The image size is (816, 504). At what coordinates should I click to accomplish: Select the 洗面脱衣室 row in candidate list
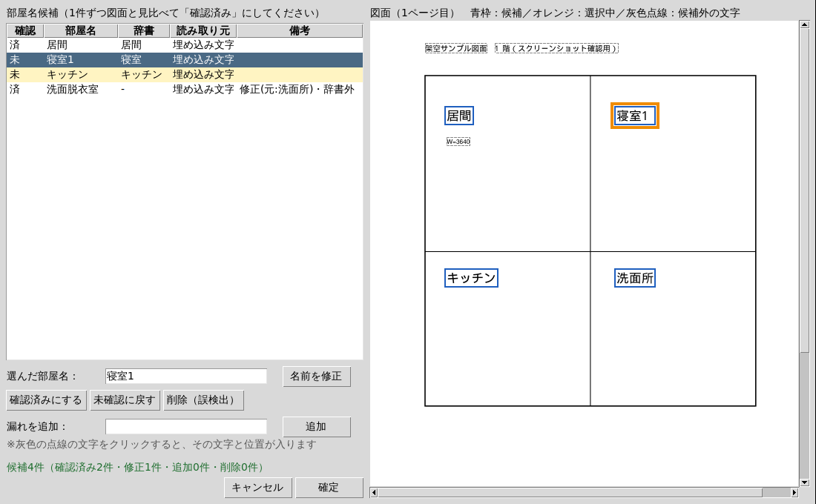pos(185,90)
